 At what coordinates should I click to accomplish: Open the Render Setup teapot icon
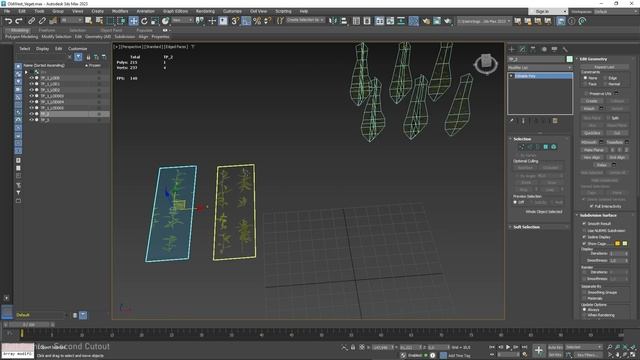point(426,21)
